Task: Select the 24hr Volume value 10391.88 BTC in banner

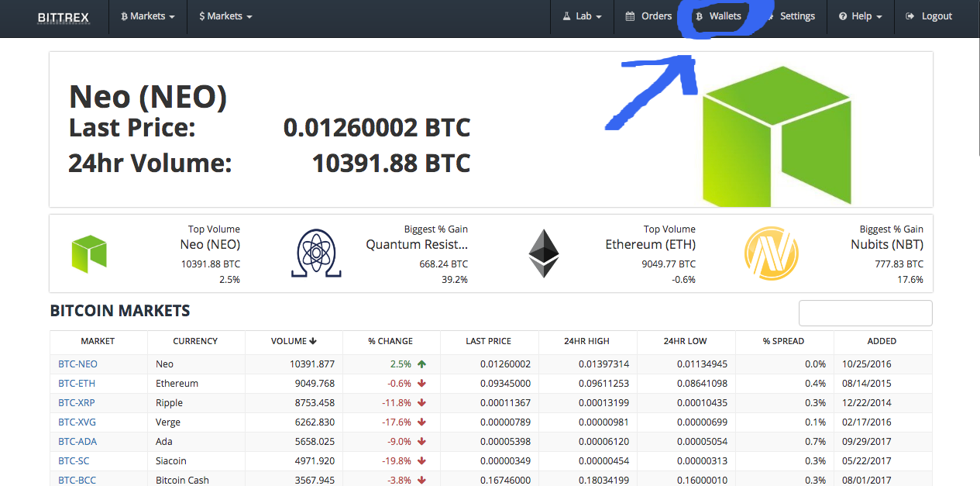Action: (390, 163)
